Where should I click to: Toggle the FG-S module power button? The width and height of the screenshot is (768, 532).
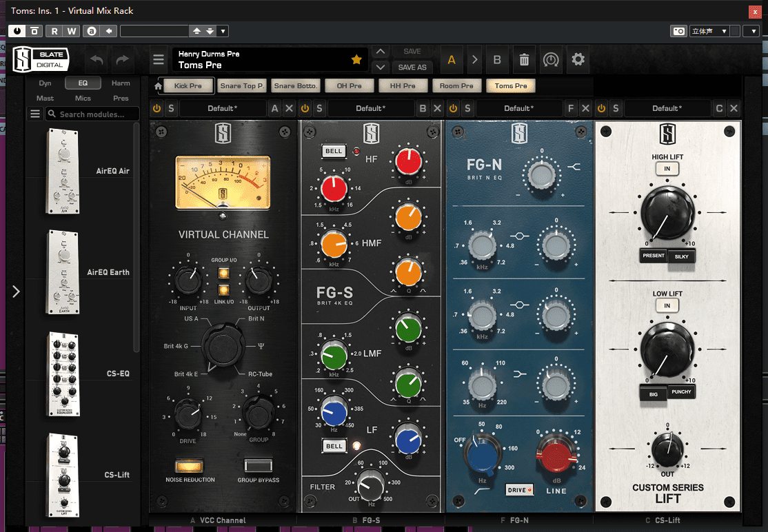click(305, 108)
